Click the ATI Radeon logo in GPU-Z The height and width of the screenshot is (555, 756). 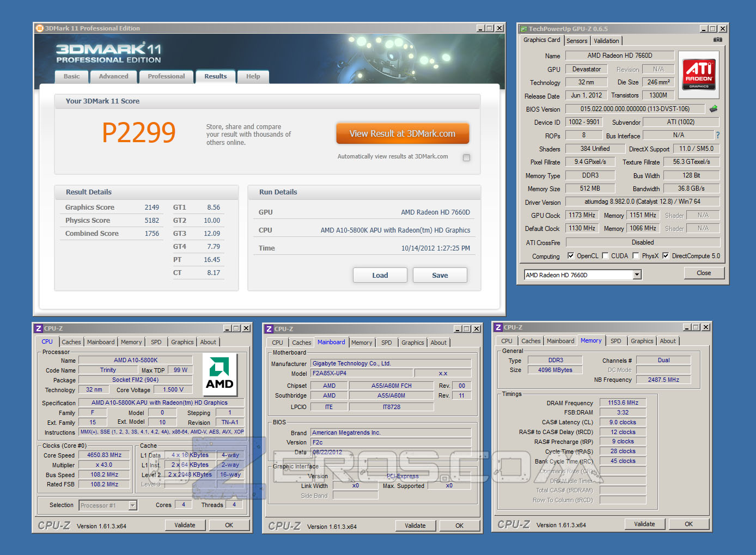tap(699, 74)
